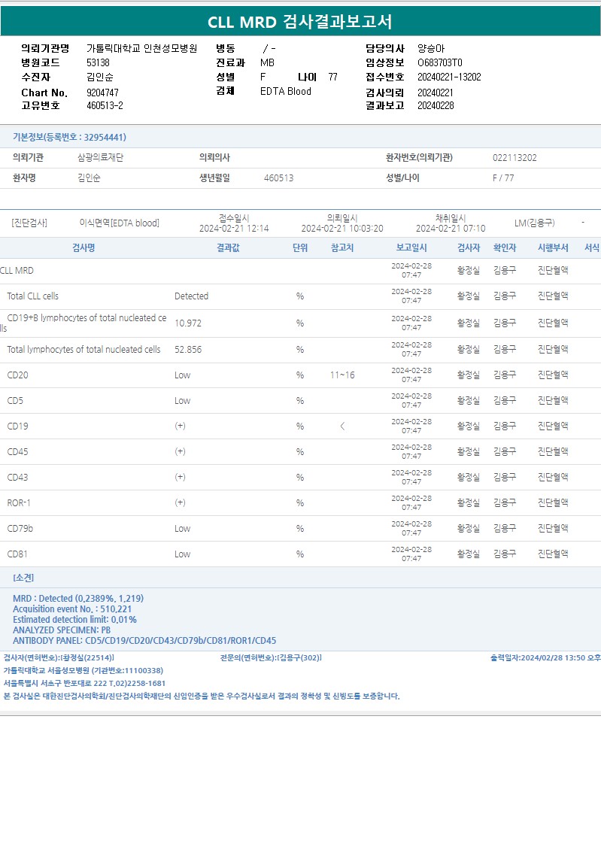Click the CD79b test name
601x868 pixels.
click(x=20, y=528)
